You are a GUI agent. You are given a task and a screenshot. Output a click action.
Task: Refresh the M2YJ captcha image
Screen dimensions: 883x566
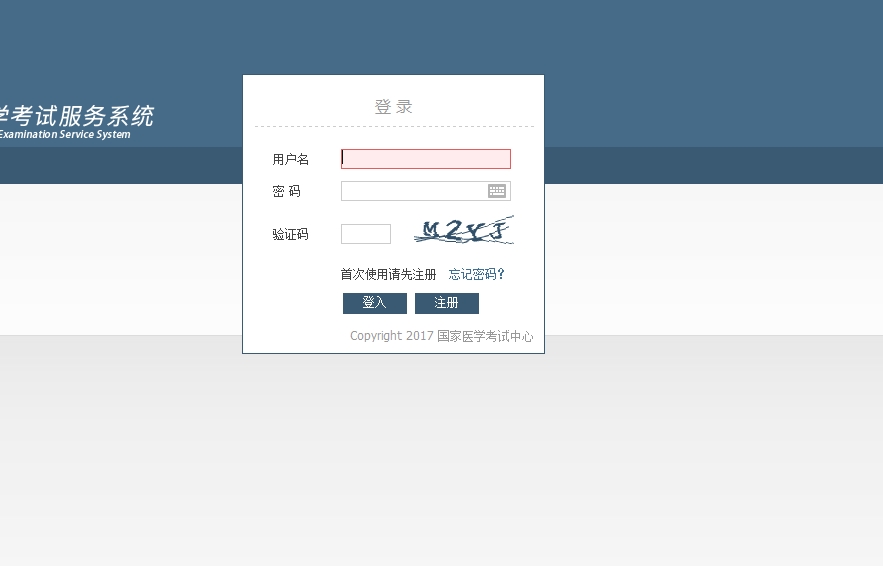point(464,231)
